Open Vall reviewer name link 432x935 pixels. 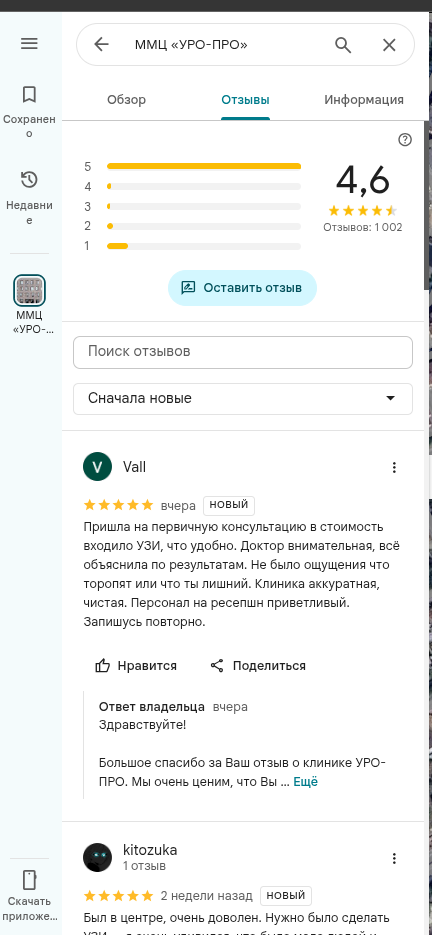(134, 466)
